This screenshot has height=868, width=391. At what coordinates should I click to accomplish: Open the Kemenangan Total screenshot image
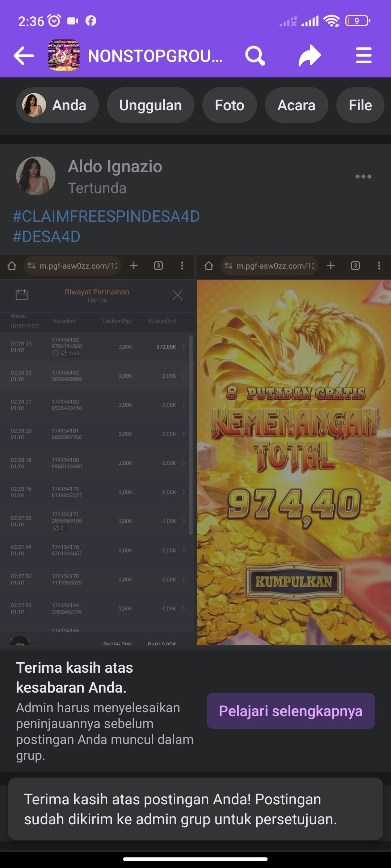tap(294, 450)
